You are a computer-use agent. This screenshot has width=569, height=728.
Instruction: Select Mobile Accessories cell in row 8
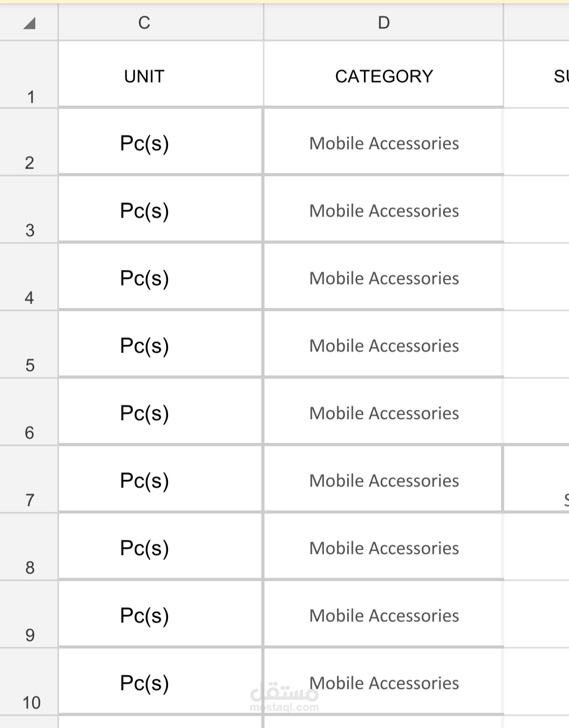(384, 547)
